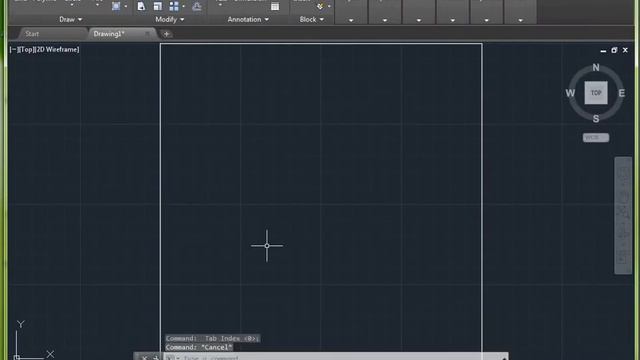Viewport: 640px width, 360px height.
Task: Click the attribute icon in Block panel
Action: (320, 6)
